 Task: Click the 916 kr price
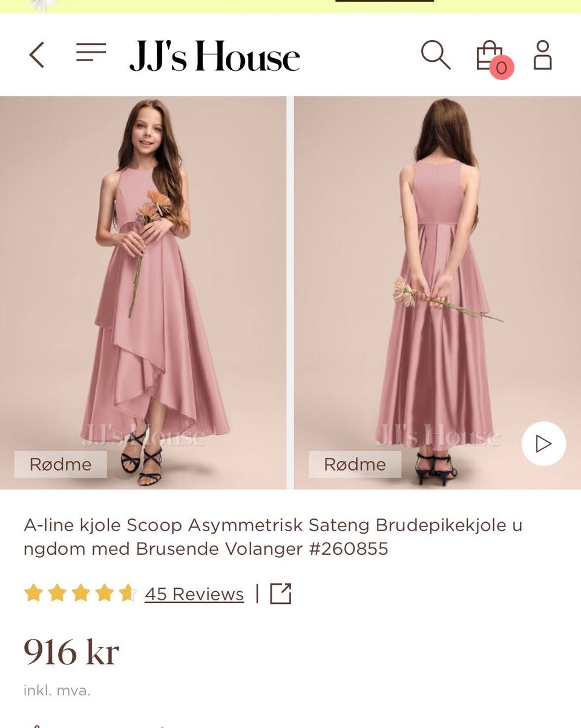point(71,652)
